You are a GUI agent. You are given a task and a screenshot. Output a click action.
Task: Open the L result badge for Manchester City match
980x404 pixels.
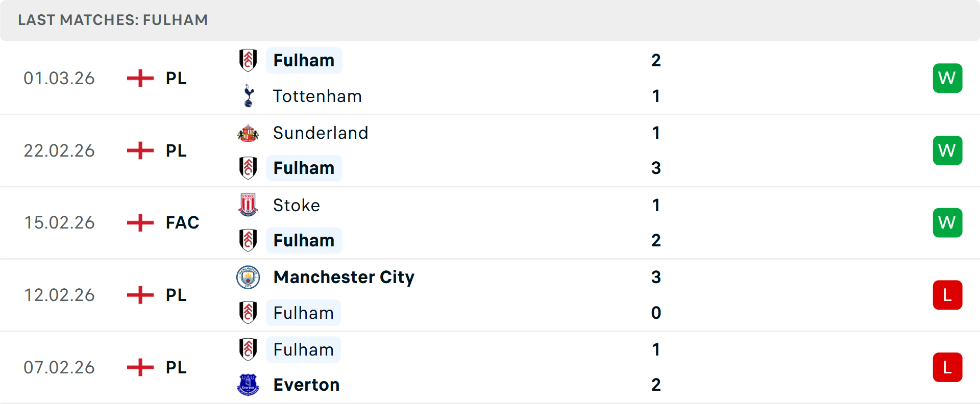[947, 295]
